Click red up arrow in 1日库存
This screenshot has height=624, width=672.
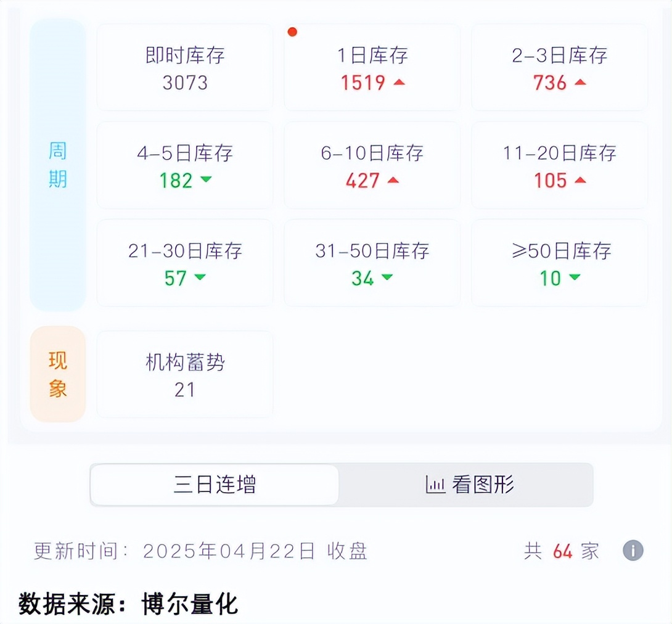(x=399, y=82)
